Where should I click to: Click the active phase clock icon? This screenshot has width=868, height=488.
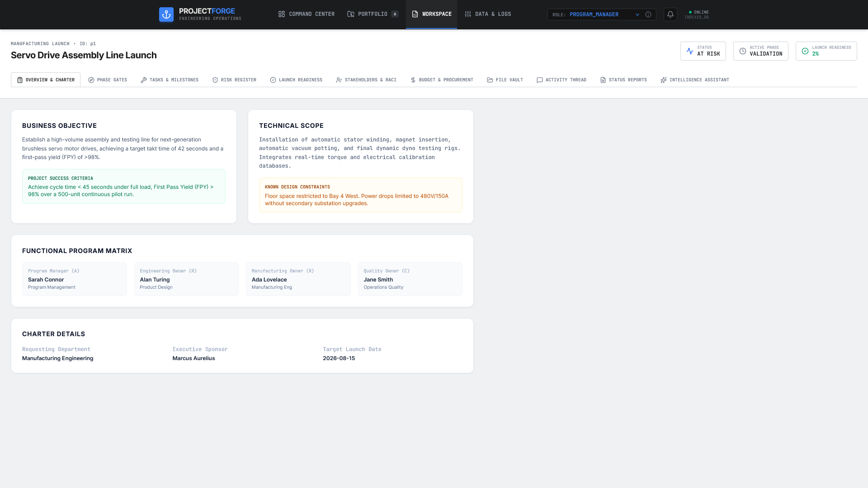[743, 51]
